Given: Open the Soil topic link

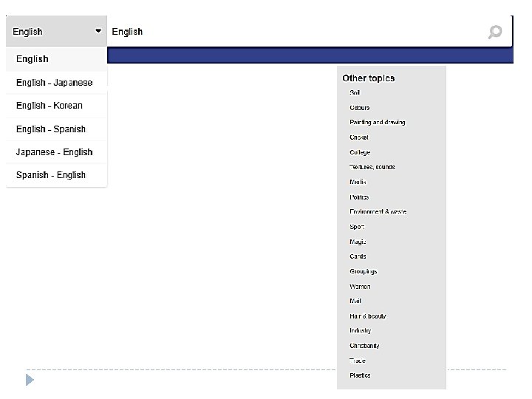Looking at the screenshot, I should (x=355, y=93).
